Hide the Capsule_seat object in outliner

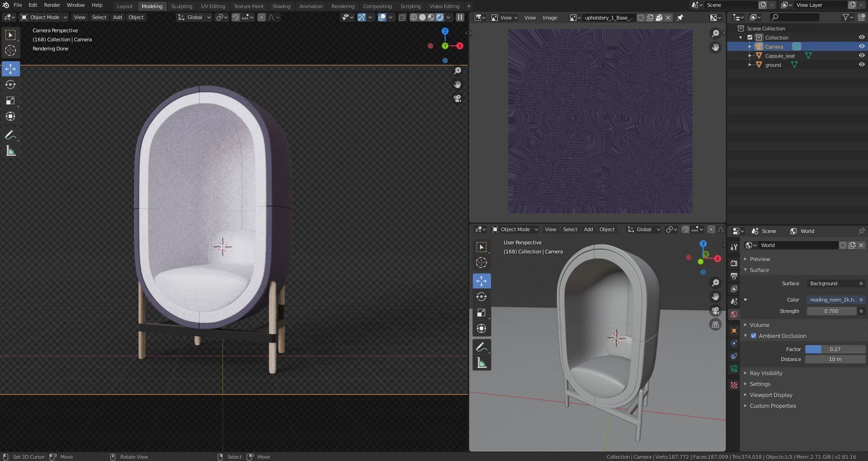tap(861, 55)
